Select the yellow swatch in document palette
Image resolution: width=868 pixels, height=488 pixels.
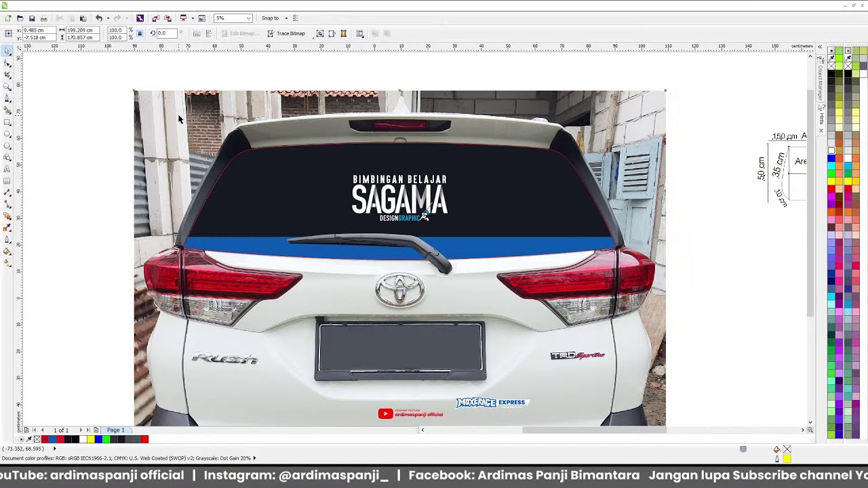91,439
